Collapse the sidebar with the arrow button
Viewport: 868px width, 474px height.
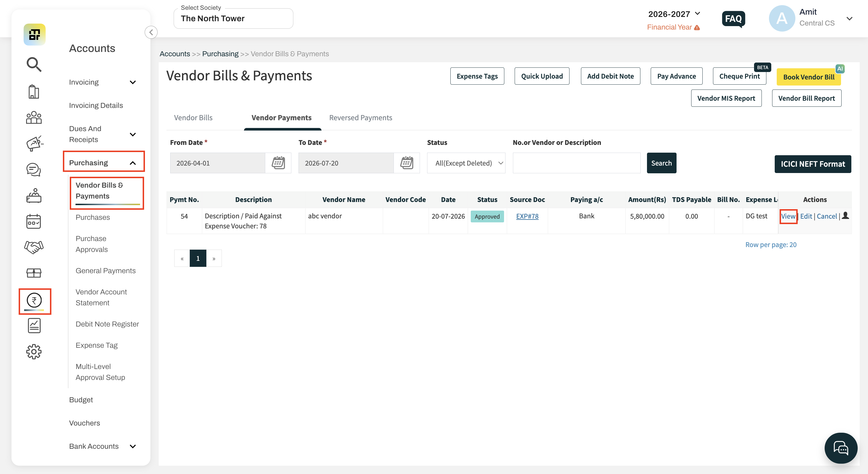151,32
